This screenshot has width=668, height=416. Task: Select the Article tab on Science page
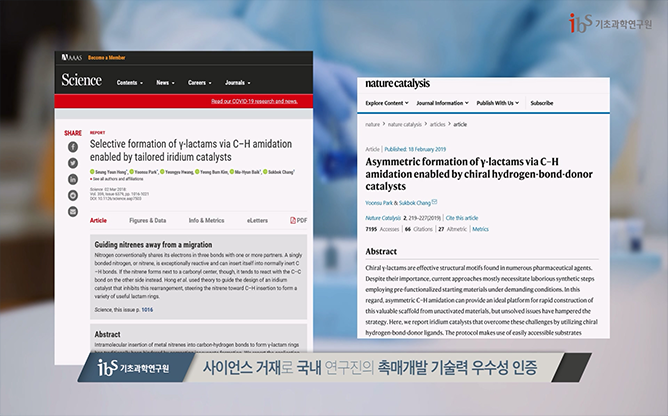tap(98, 220)
